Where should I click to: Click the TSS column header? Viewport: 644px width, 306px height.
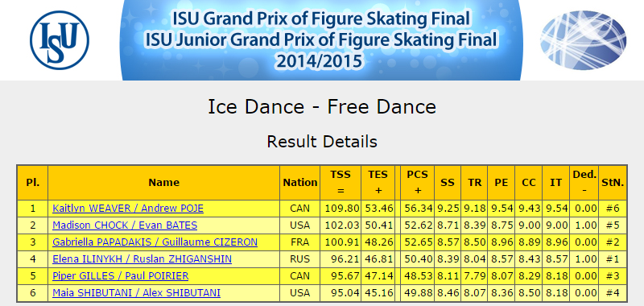click(341, 182)
